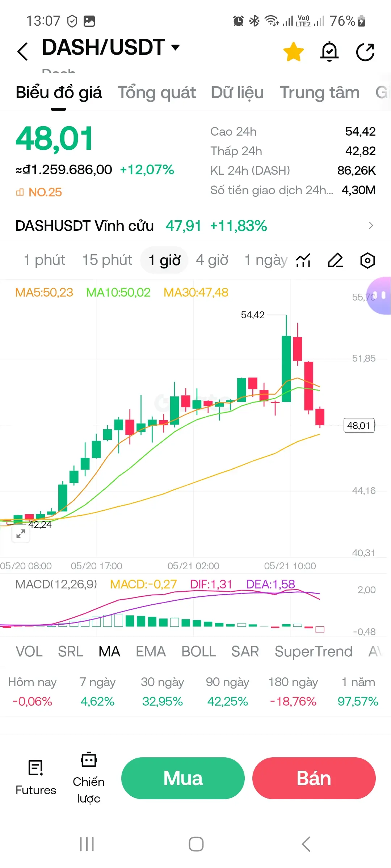
Task: Tap ≈₫1.259.686,00 converted price
Action: pyautogui.click(x=64, y=170)
